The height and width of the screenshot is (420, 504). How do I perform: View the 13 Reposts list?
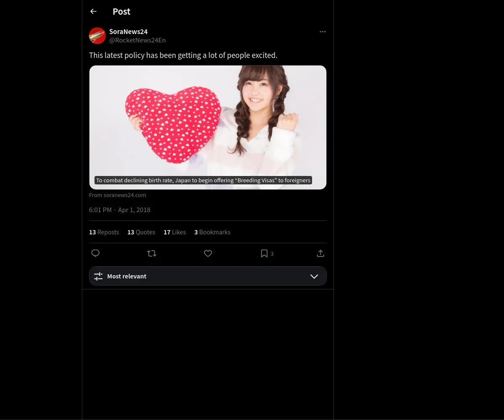pyautogui.click(x=104, y=232)
